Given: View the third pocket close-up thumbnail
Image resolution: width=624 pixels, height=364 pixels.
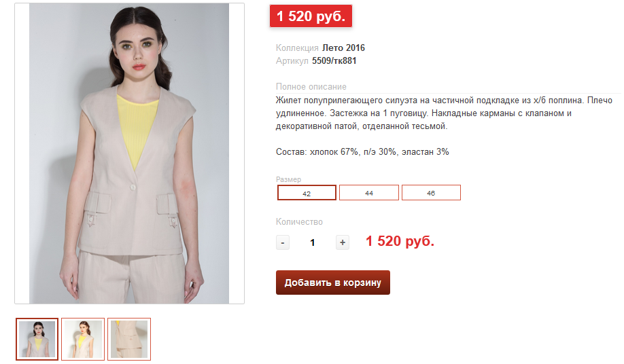Looking at the screenshot, I should pyautogui.click(x=129, y=339).
